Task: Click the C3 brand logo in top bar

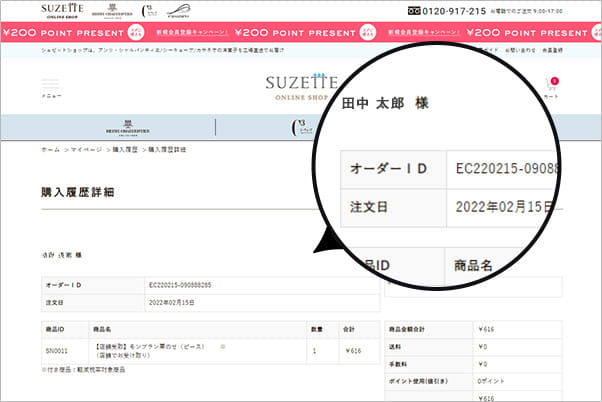Action: [x=148, y=11]
